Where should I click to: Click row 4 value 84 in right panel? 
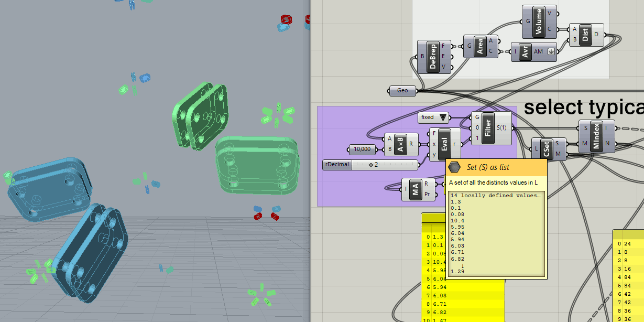coord(627,277)
